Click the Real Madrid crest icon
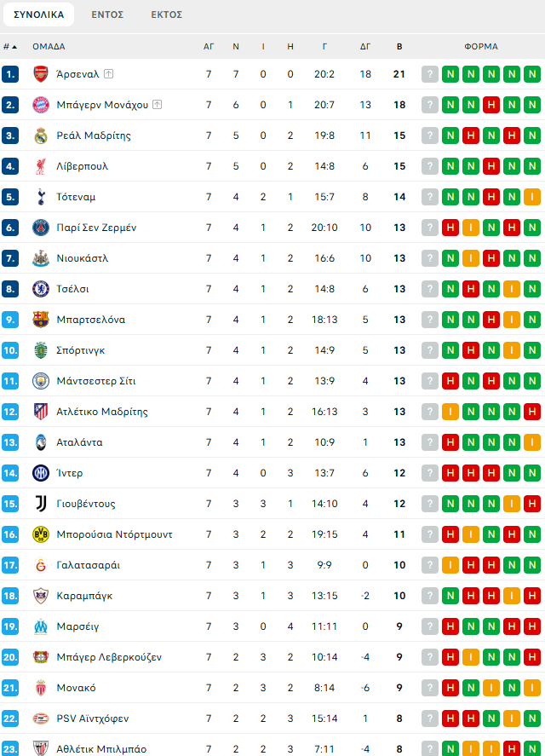This screenshot has width=545, height=756. [41, 136]
